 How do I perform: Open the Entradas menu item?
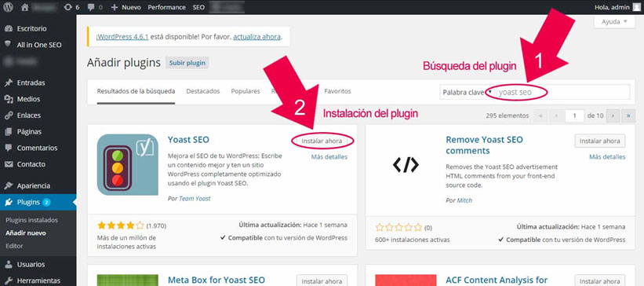click(x=31, y=82)
